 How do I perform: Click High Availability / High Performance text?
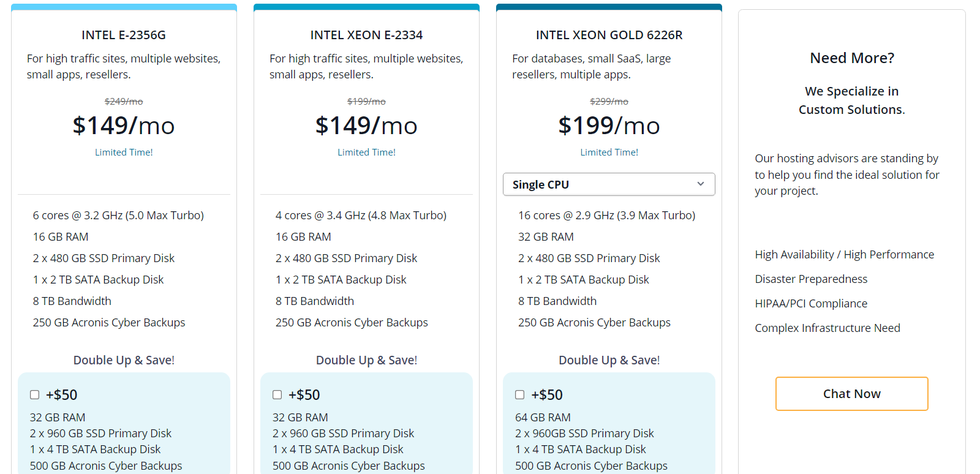[x=845, y=254]
